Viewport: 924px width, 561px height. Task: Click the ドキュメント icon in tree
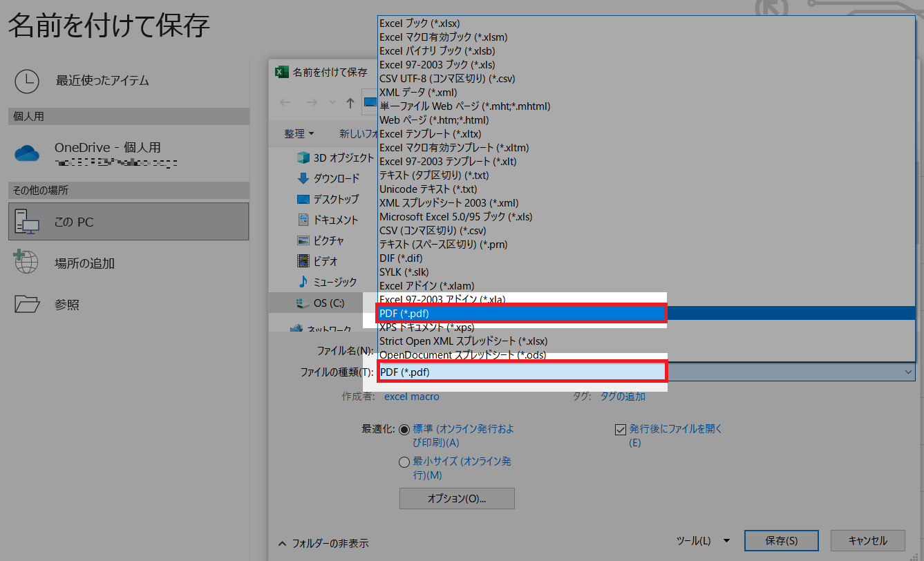click(x=303, y=220)
